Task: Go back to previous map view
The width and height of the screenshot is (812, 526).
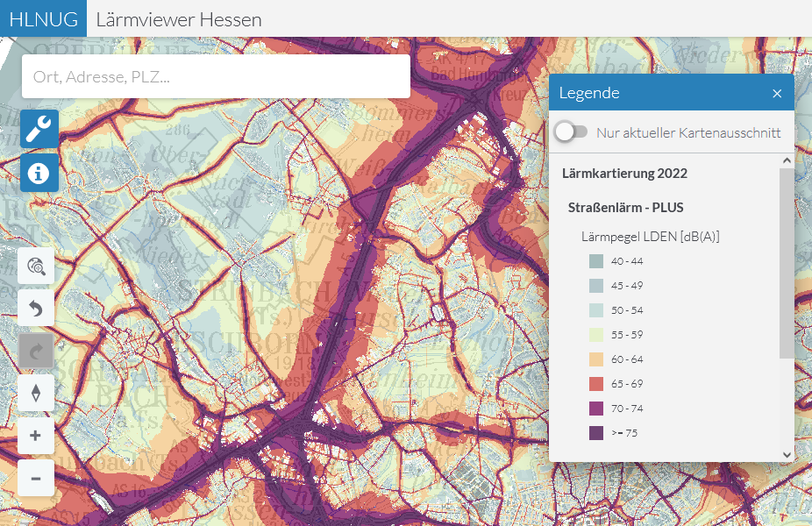Action: tap(36, 309)
